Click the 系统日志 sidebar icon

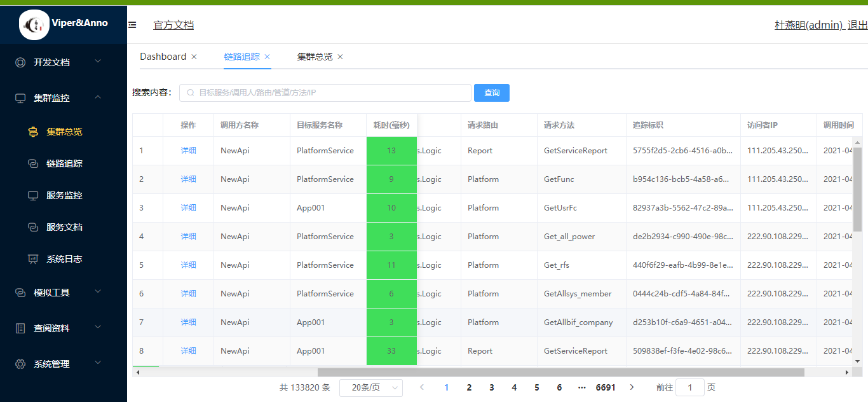(33, 259)
